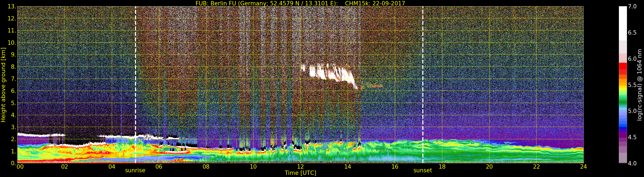Click the colorbar tick label '6.5'
Image resolution: width=644 pixels, height=177 pixels.
(x=632, y=33)
